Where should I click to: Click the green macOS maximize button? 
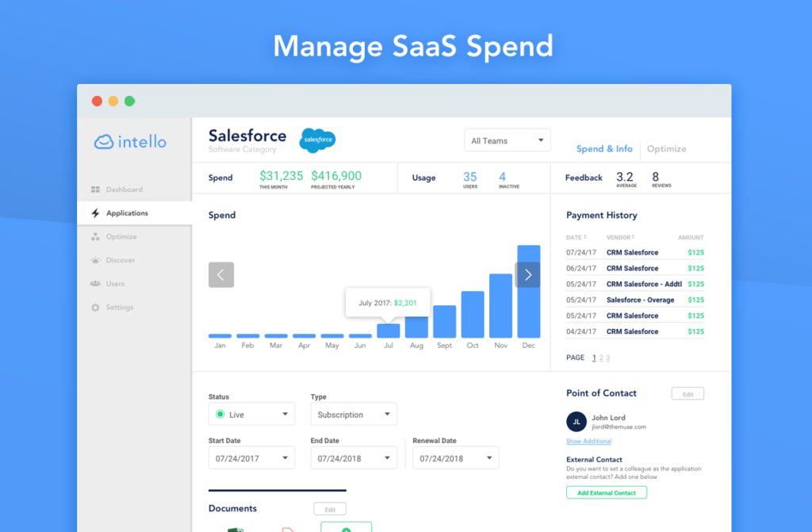click(x=130, y=101)
